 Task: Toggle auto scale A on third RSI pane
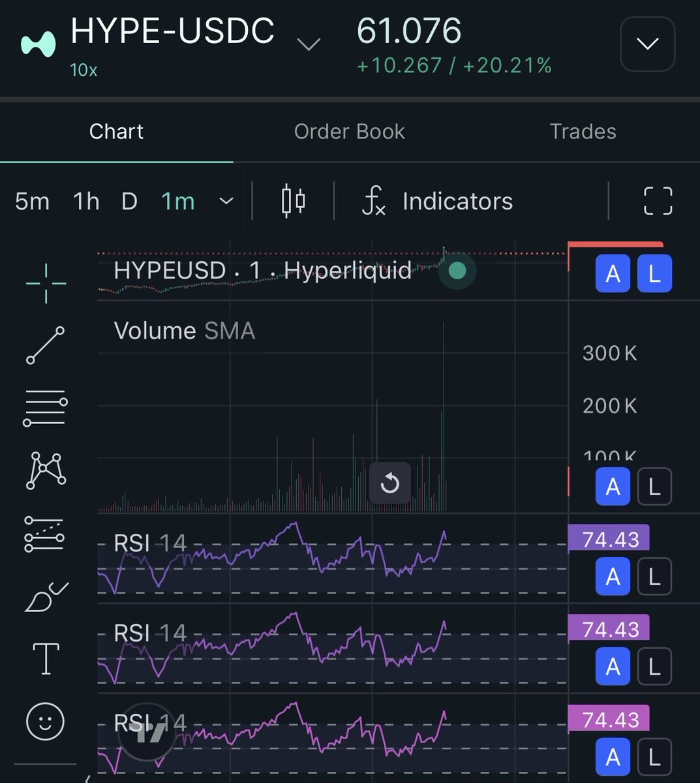coord(613,757)
